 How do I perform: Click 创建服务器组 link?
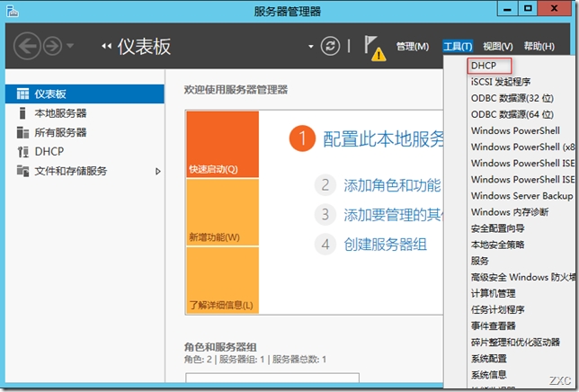385,245
